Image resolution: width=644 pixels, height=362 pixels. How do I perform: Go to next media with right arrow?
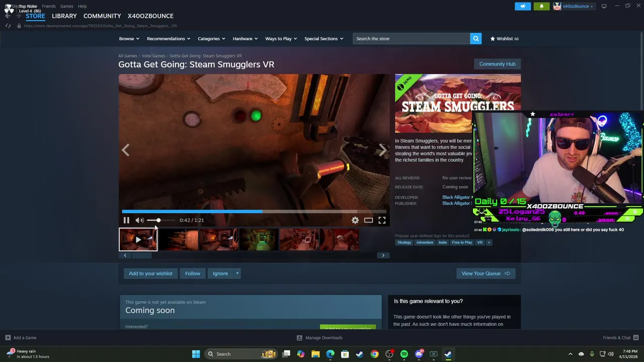click(383, 150)
